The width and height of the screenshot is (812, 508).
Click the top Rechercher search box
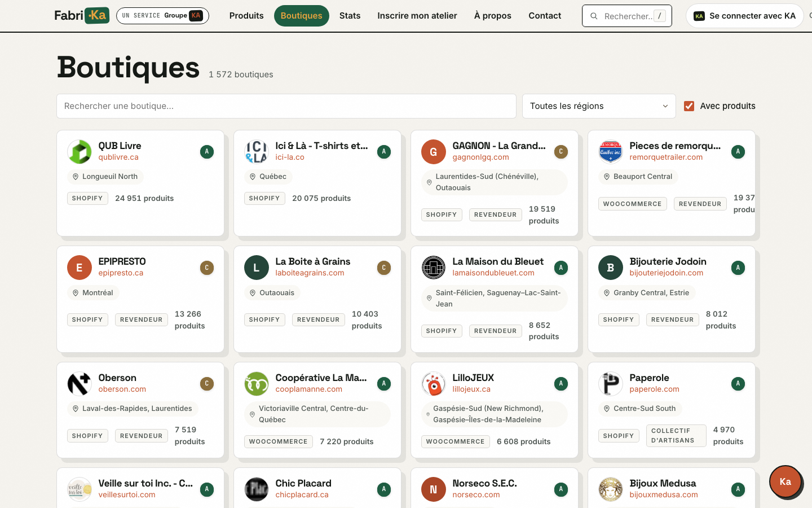click(627, 16)
